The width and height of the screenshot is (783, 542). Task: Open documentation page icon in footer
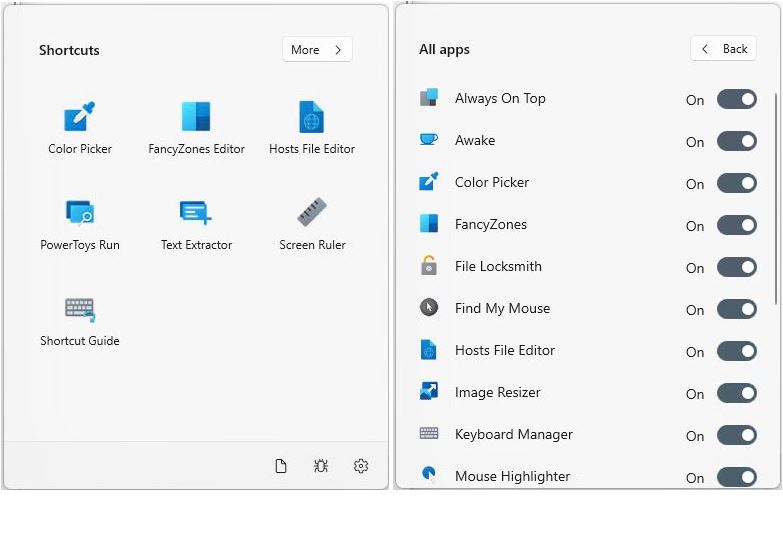281,466
